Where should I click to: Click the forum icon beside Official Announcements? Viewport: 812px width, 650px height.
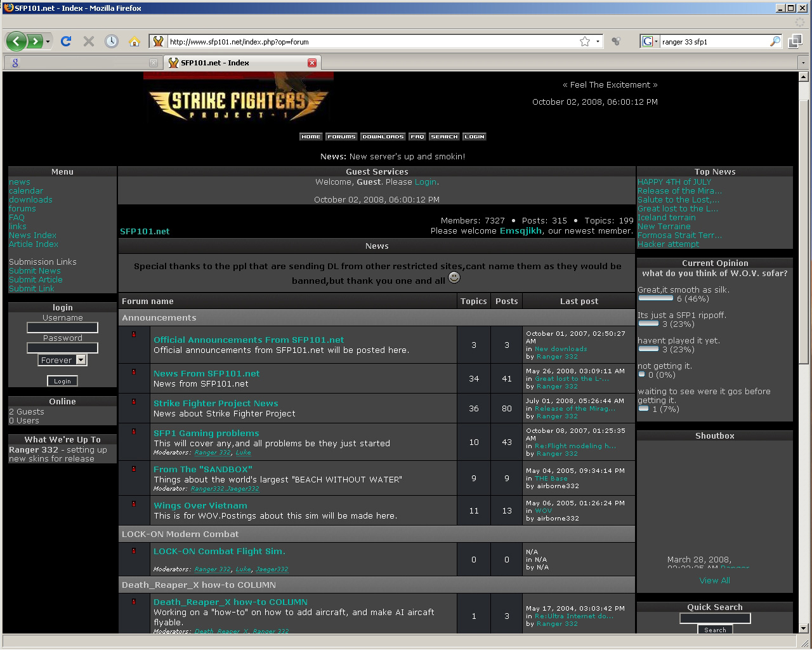coord(134,334)
